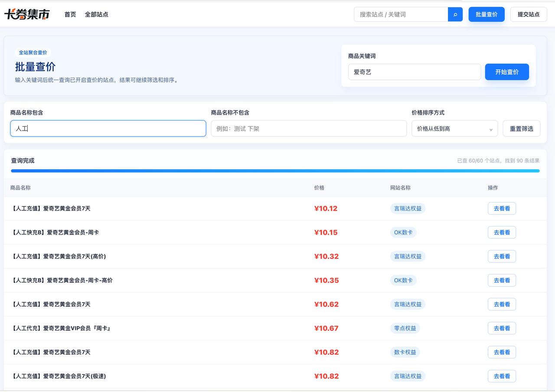Click 去看看 for the ¥10.32 item
Image resolution: width=555 pixels, height=392 pixels.
coord(502,256)
